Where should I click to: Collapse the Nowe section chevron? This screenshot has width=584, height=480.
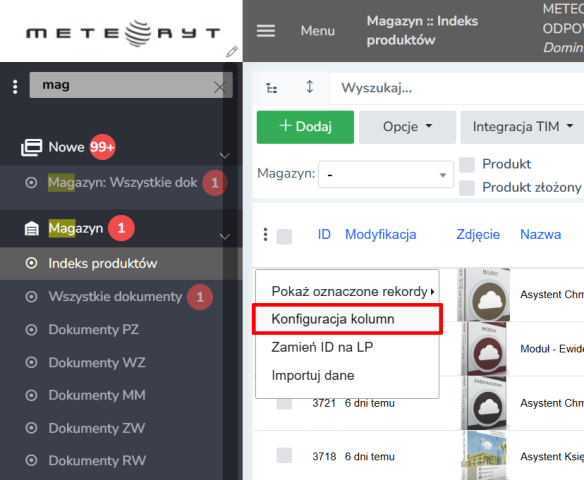pos(225,155)
